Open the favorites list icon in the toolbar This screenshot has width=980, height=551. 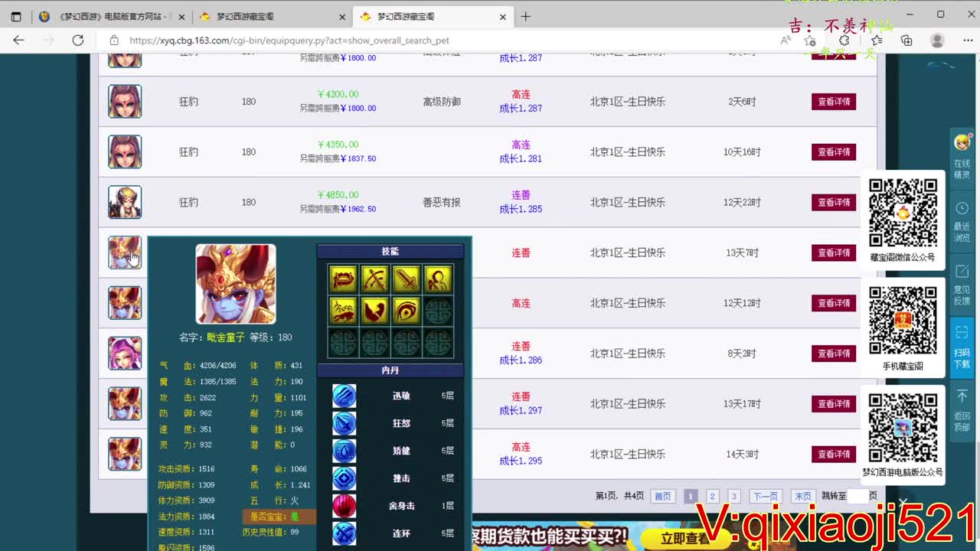pyautogui.click(x=877, y=41)
